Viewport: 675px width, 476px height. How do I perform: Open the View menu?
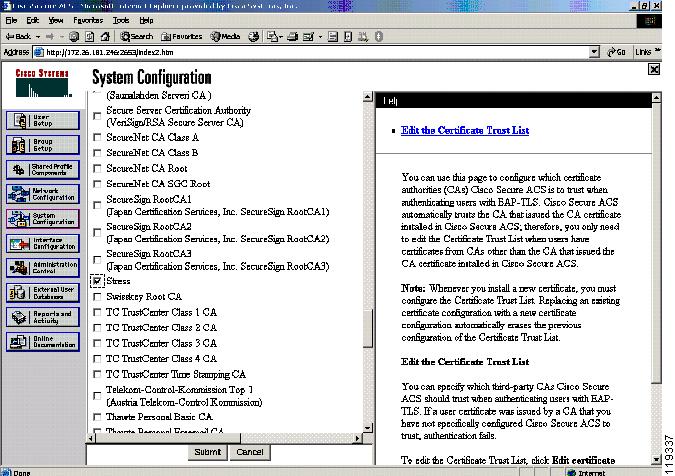pos(56,20)
